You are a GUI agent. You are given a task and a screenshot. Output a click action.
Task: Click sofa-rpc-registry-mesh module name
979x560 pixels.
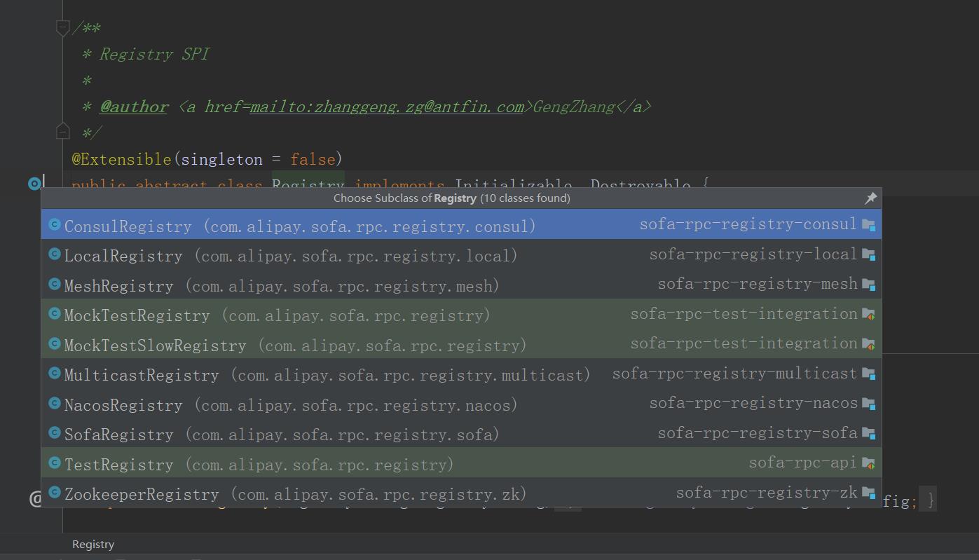pos(757,284)
